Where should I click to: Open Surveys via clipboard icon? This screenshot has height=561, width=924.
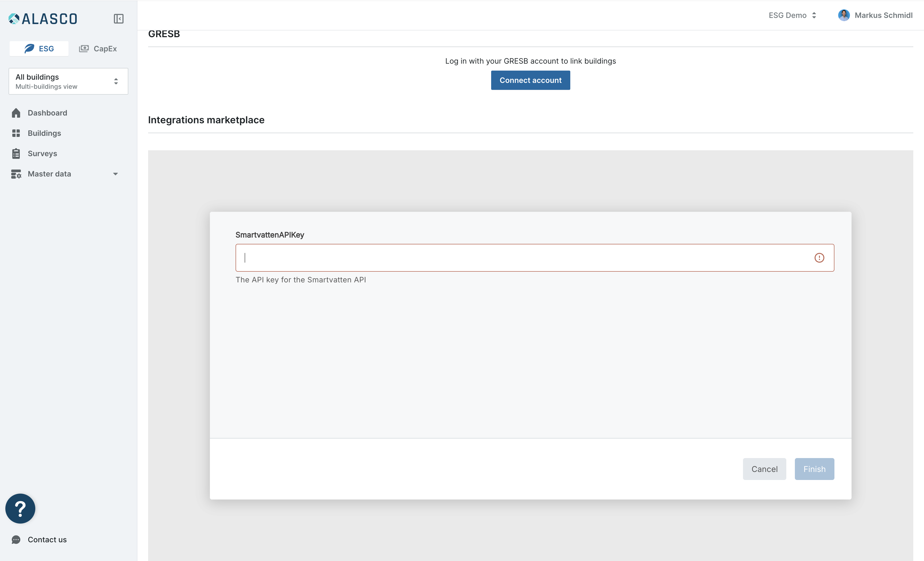pos(16,153)
